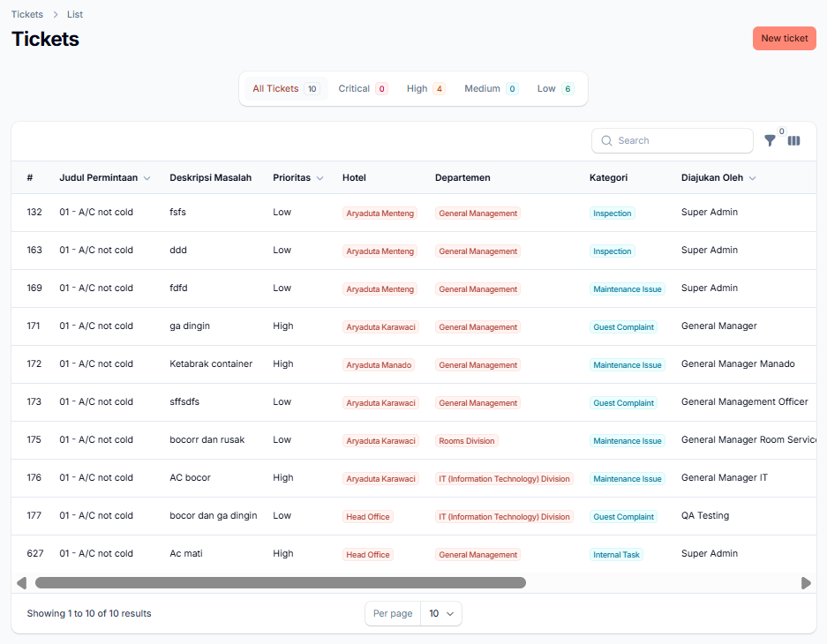Viewport: 827px width, 644px height.
Task: Click the right scroll arrow of table
Action: tap(805, 583)
